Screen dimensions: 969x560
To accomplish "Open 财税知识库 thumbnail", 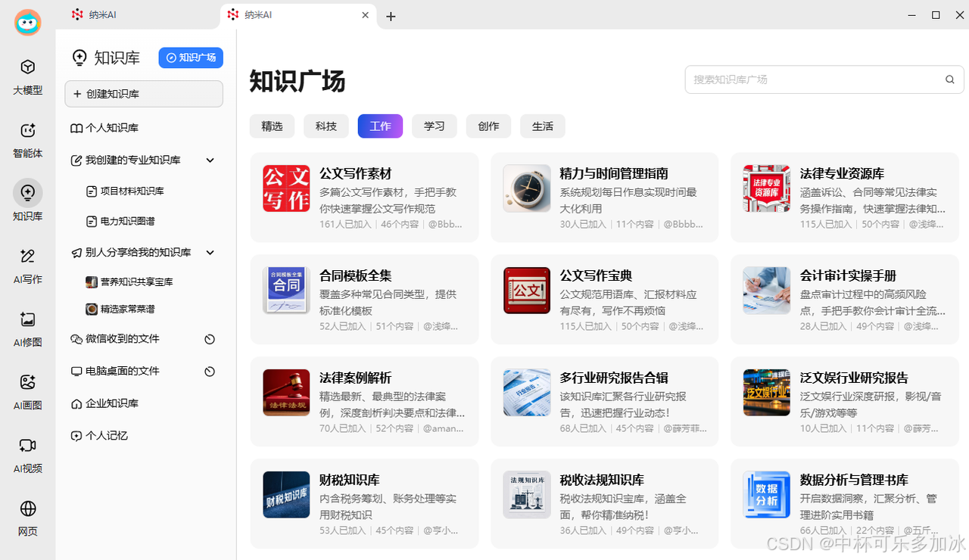I will pos(286,494).
